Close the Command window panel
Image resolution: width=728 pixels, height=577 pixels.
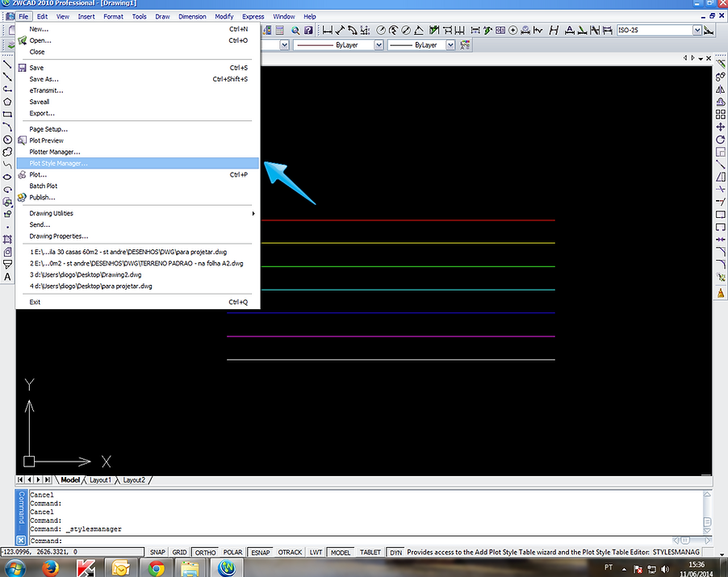(21, 541)
